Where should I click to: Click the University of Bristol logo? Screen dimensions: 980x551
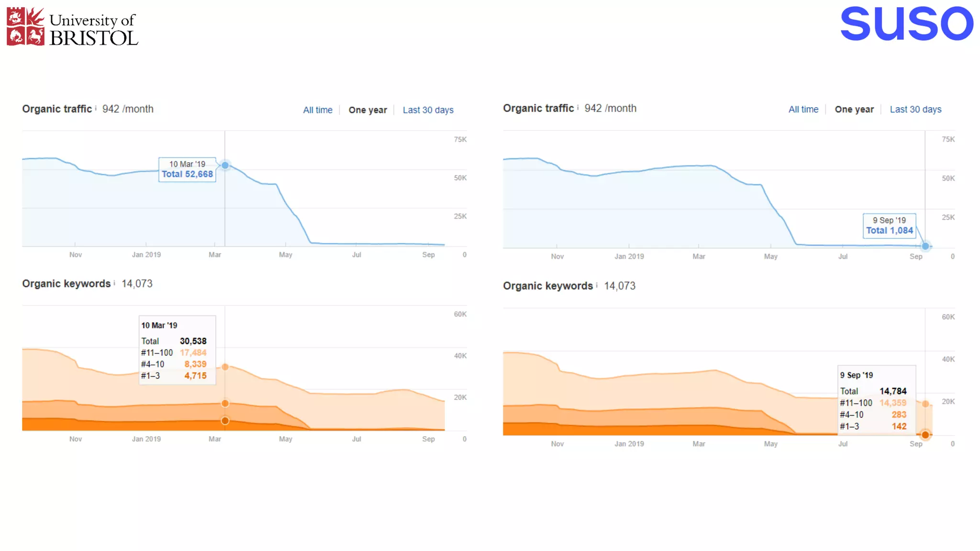[x=72, y=27]
